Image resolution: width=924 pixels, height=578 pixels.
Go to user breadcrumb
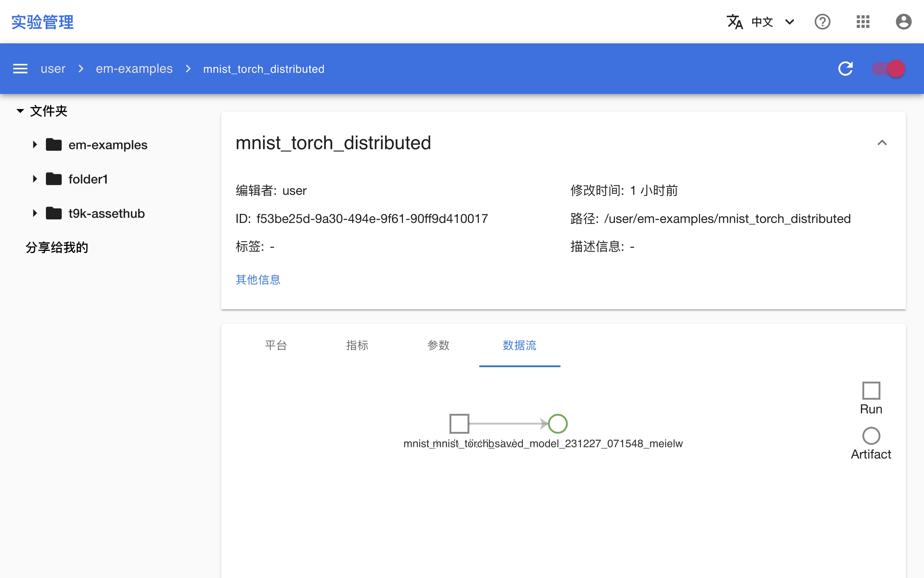click(53, 69)
